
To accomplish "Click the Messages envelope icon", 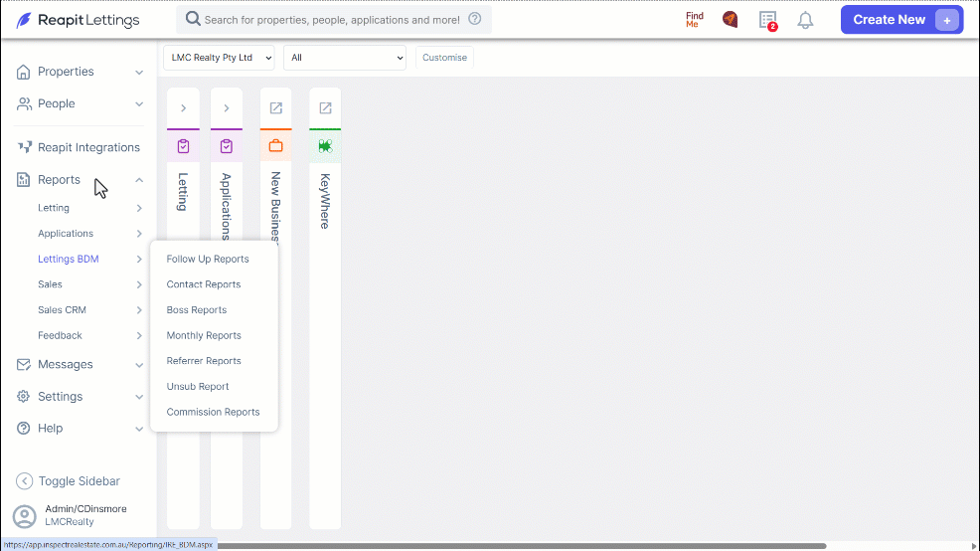I will 23,365.
